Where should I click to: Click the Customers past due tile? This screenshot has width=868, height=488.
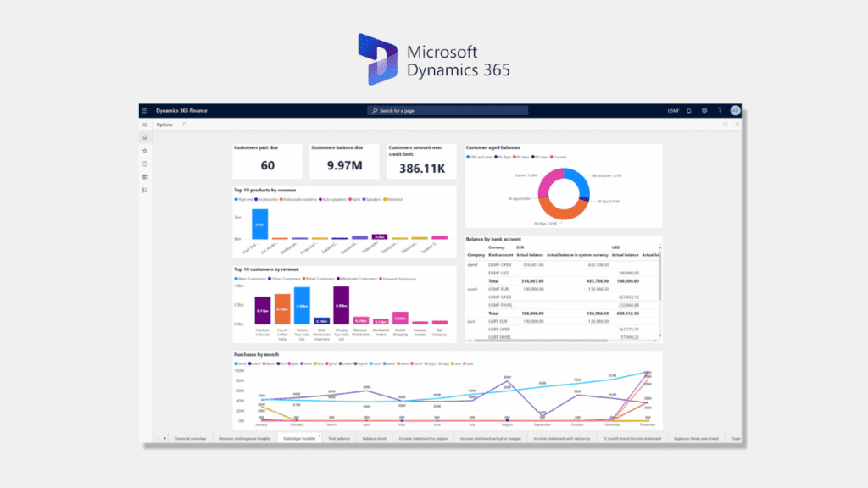click(267, 160)
